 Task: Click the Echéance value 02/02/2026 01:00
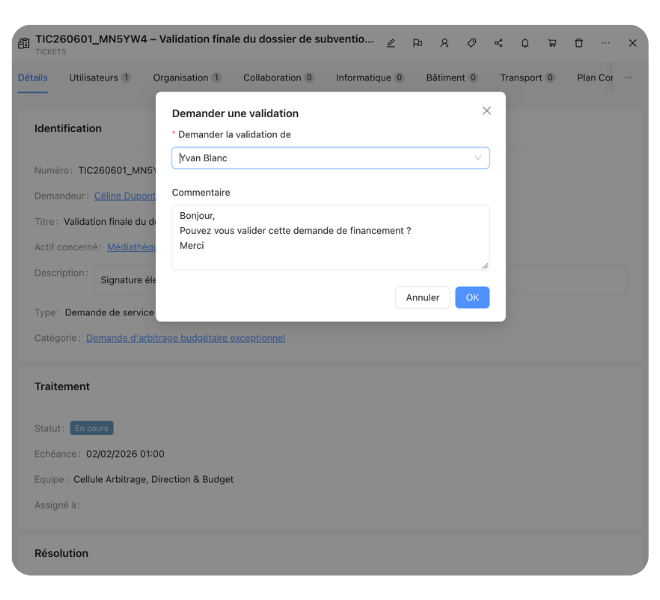tap(125, 454)
